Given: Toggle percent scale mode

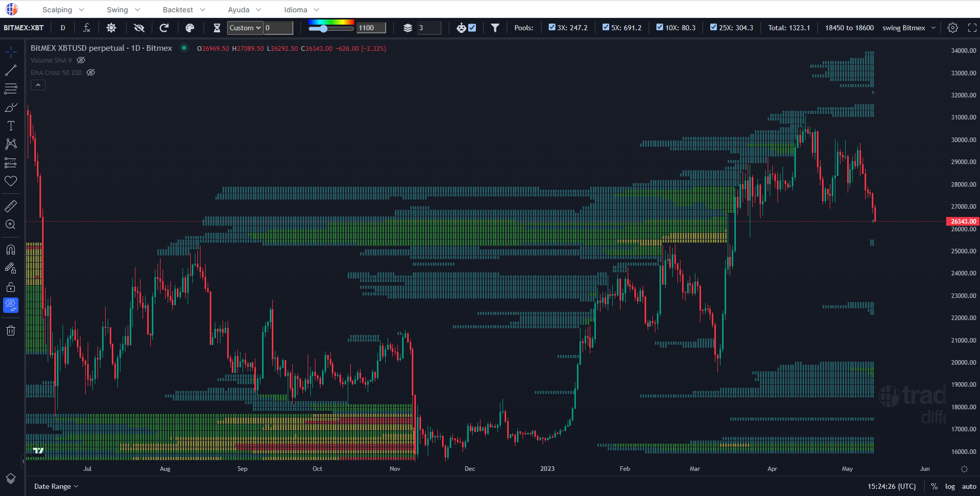Looking at the screenshot, I should [934, 486].
